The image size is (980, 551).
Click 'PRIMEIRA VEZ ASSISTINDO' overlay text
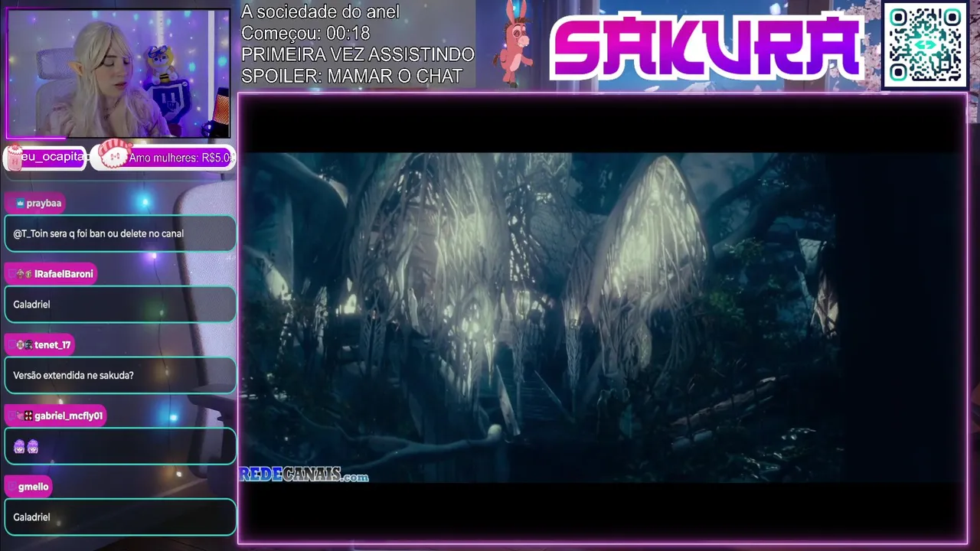pos(358,55)
